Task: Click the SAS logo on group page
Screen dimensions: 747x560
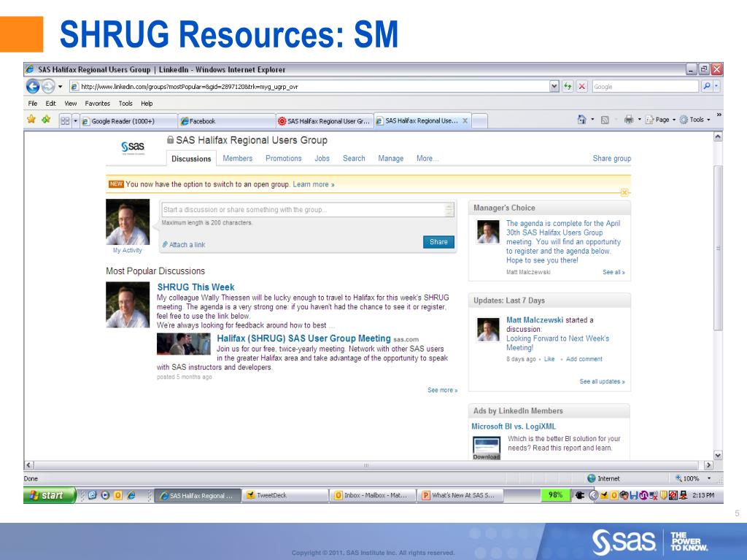Action: [x=133, y=147]
